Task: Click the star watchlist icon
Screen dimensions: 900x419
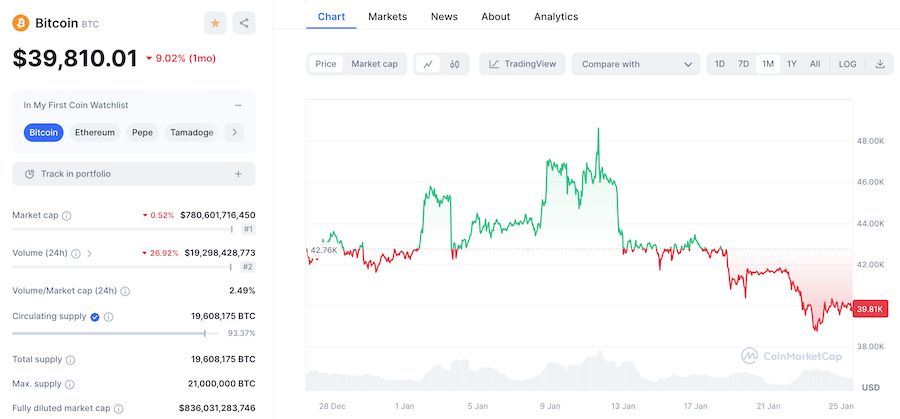Action: point(215,23)
